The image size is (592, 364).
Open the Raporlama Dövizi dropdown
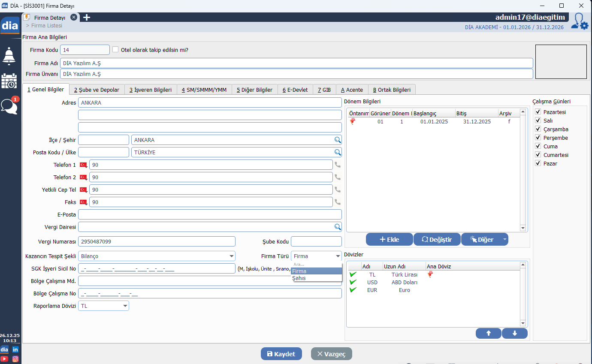click(125, 306)
